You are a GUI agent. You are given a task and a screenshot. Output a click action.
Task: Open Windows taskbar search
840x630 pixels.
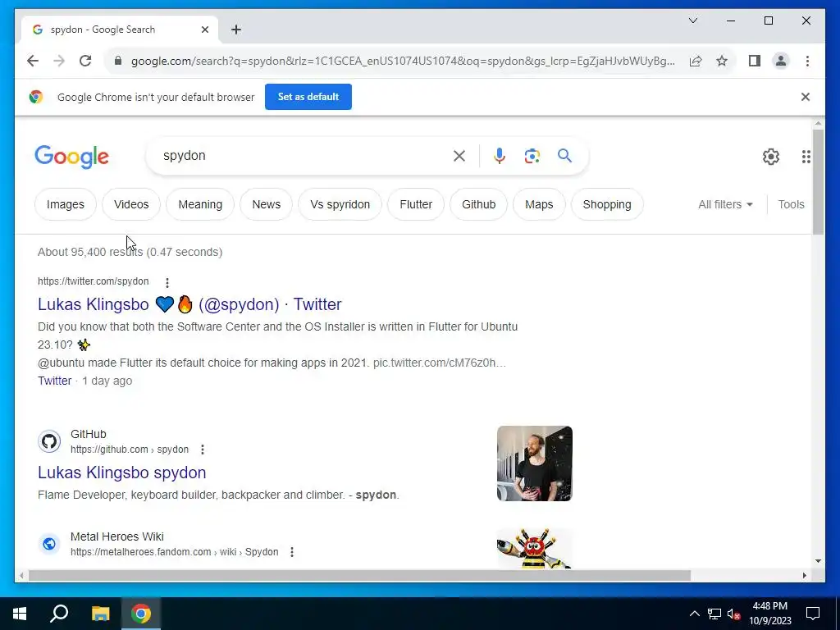[59, 614]
